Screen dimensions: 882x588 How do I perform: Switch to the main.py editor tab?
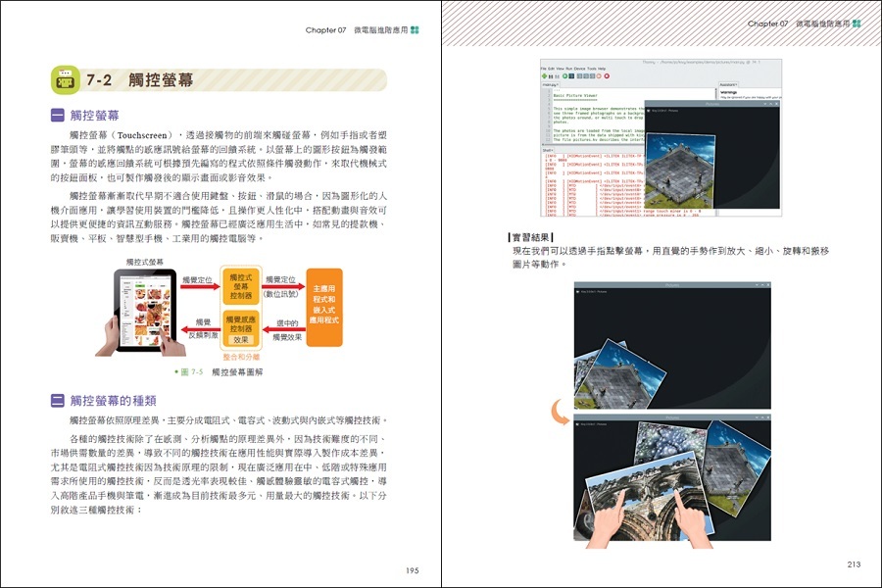(549, 85)
